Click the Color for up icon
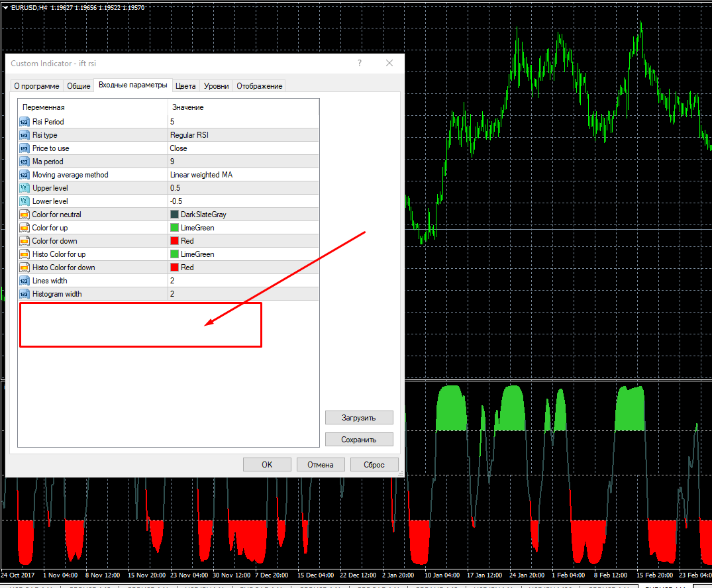Screen dimensions: 712x588 tap(25, 228)
